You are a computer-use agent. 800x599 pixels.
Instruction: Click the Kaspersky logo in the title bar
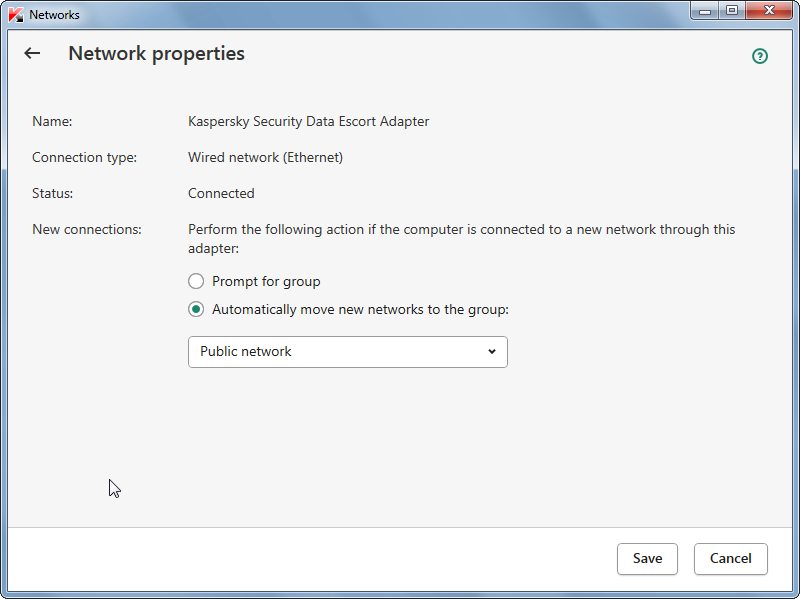point(16,15)
